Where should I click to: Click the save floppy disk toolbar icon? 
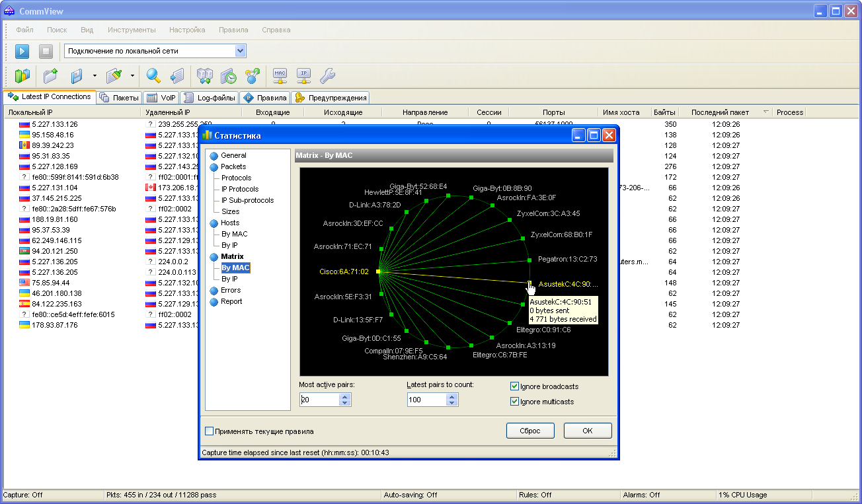(x=77, y=76)
